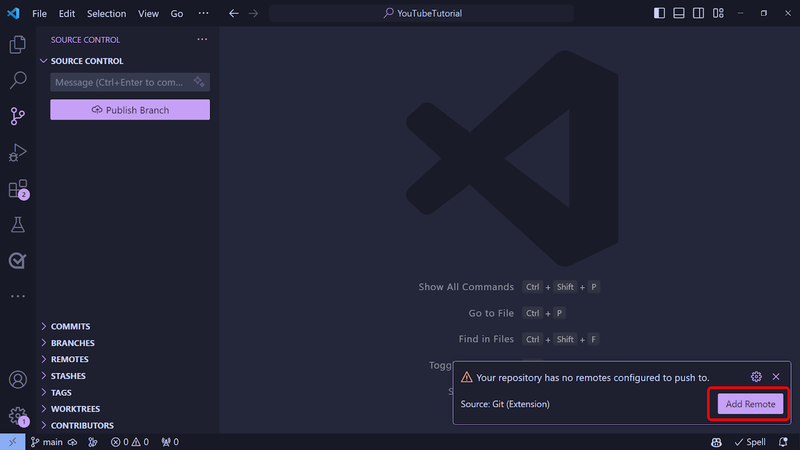Toggle the Spell checker status item
Viewport: 800px width, 450px height.
[x=750, y=442]
